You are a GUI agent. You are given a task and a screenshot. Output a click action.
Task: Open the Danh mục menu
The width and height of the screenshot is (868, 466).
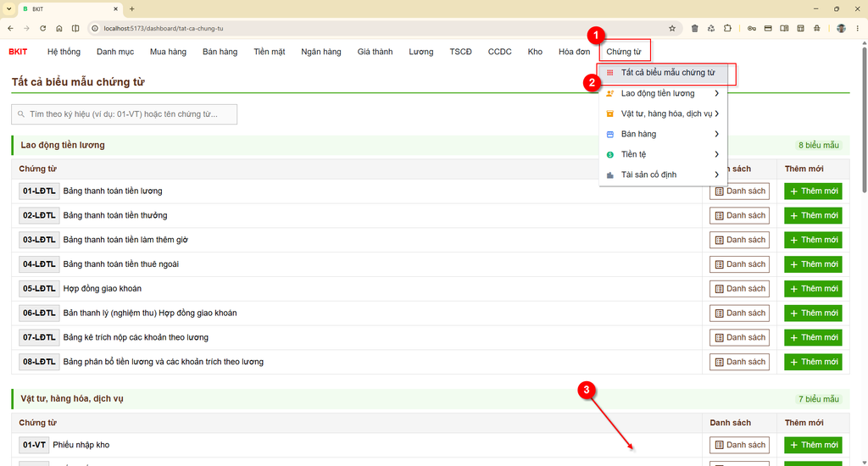115,52
